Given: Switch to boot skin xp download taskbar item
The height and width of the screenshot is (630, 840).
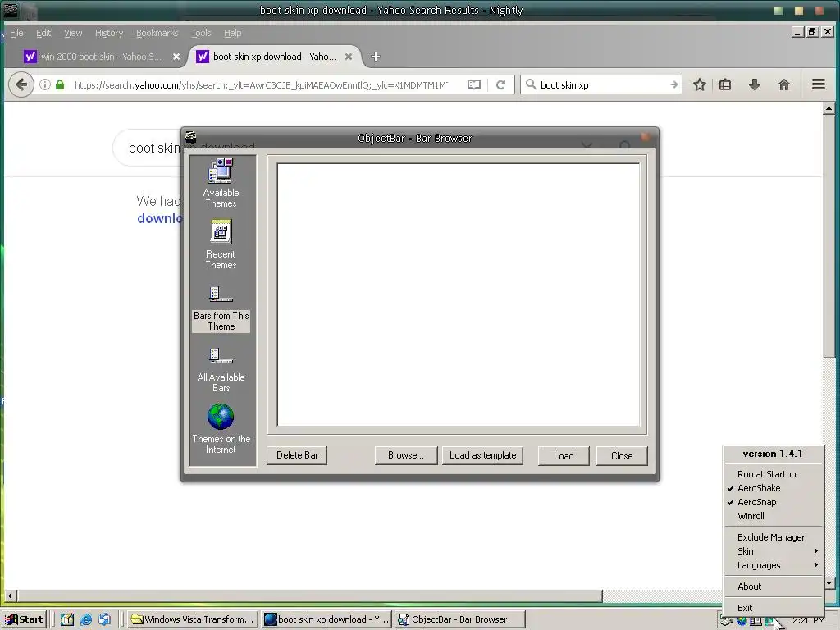Looking at the screenshot, I should click(x=326, y=619).
